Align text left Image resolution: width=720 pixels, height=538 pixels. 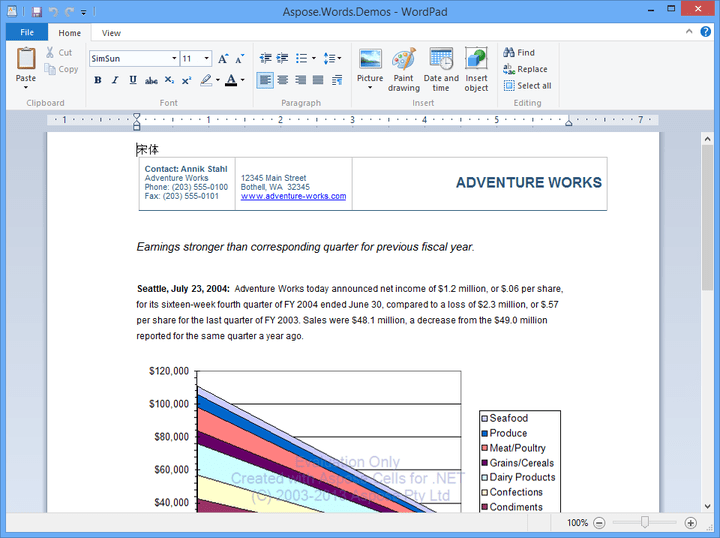[265, 80]
